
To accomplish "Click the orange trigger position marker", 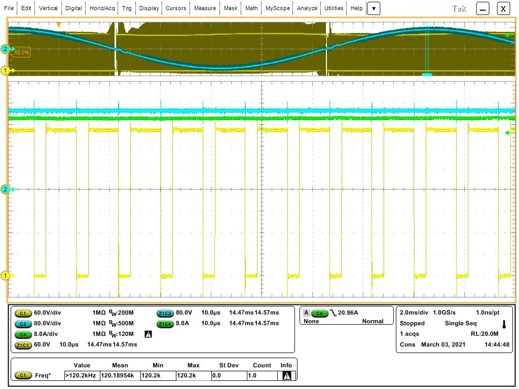I will pos(59,25).
